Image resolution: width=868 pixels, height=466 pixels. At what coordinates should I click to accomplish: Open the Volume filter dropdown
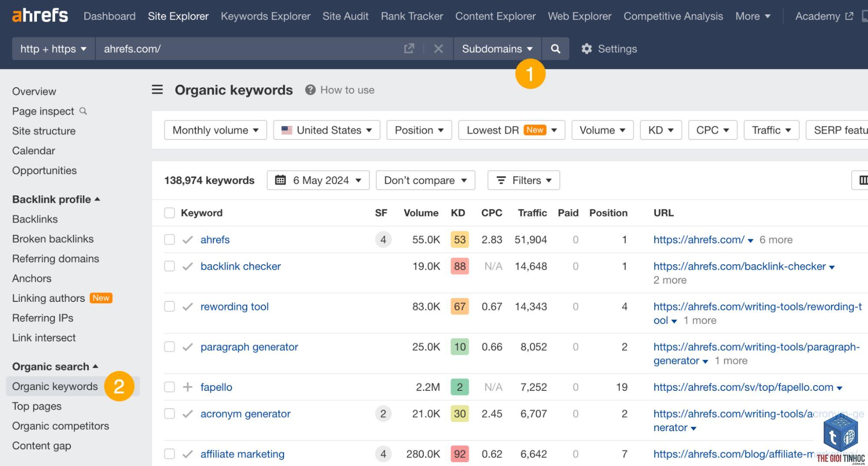click(x=603, y=130)
